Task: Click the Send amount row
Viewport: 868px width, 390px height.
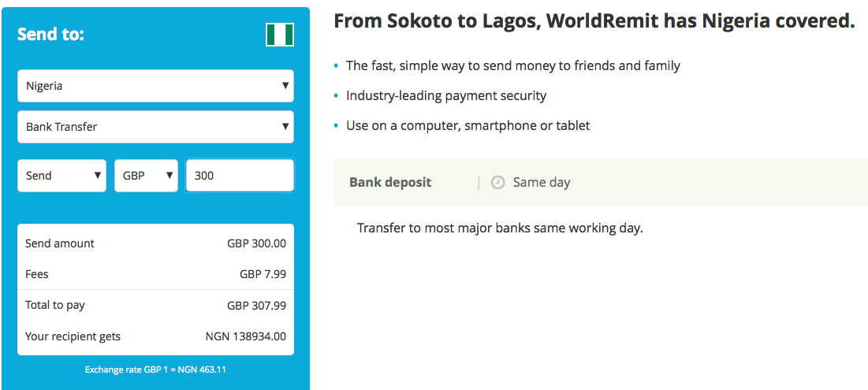Action: [155, 243]
